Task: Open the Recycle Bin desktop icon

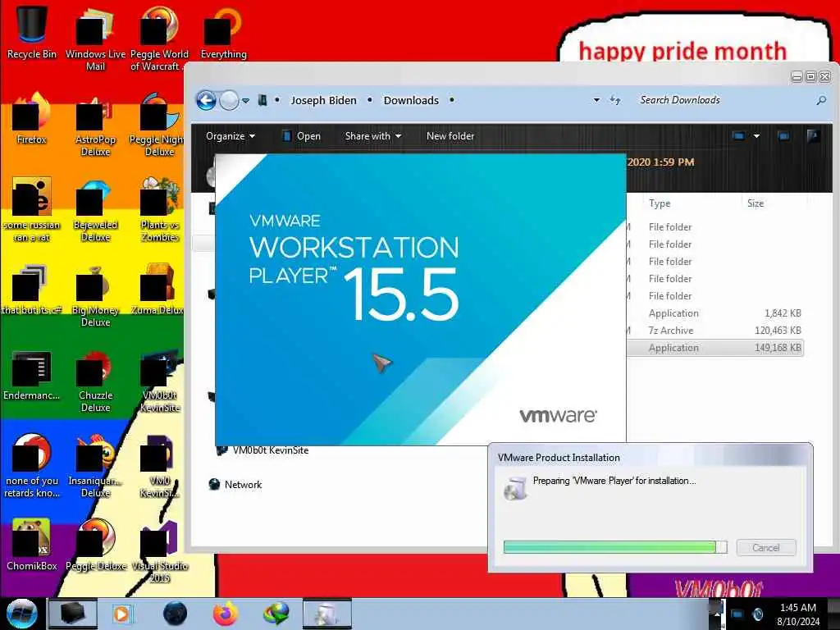Action: tap(32, 32)
